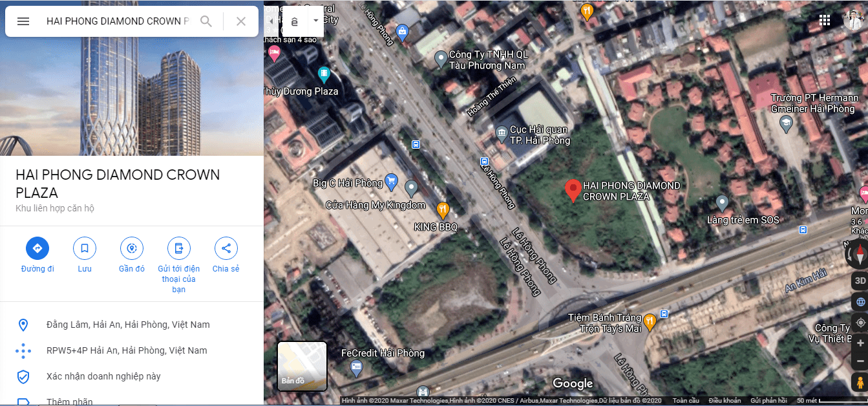Select the ê input method button

(x=295, y=21)
